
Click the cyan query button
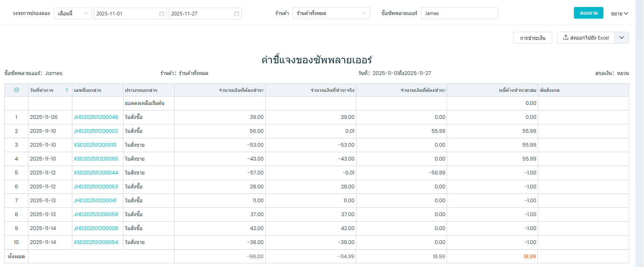click(x=588, y=13)
